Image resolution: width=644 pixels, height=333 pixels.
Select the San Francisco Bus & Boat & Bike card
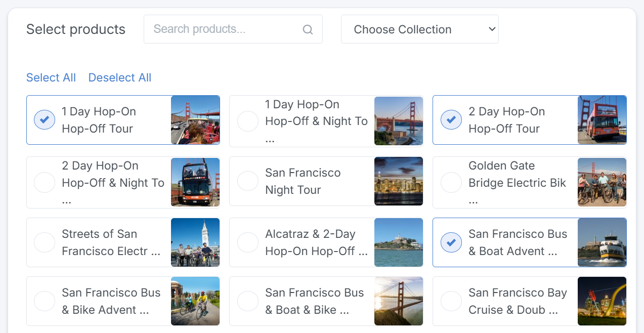pos(314,301)
